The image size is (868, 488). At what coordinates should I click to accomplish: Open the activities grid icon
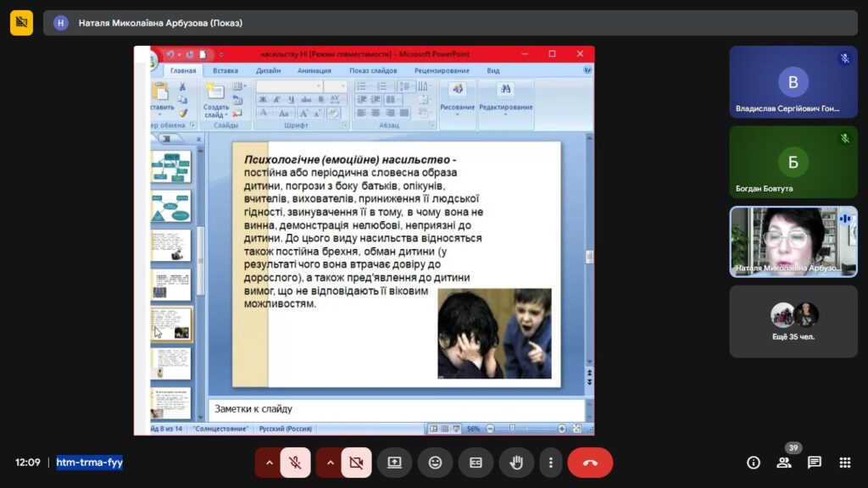(844, 463)
